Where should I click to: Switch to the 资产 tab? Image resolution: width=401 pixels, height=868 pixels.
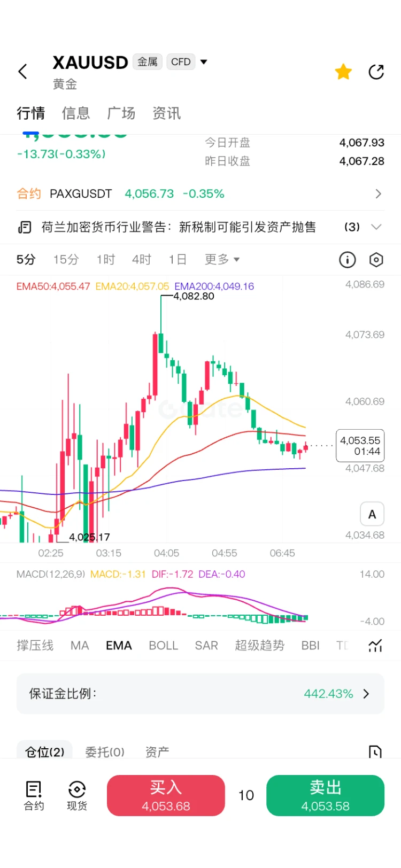point(157,752)
